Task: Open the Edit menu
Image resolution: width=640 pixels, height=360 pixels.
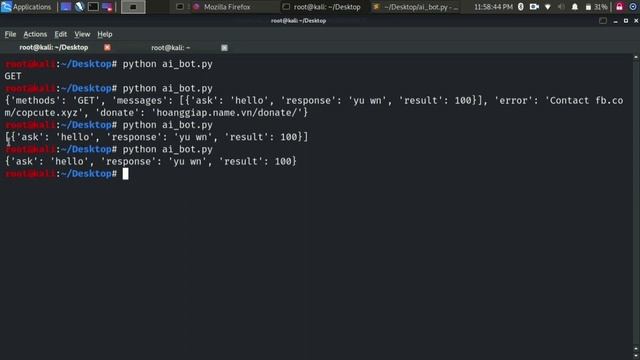Action: (x=60, y=34)
